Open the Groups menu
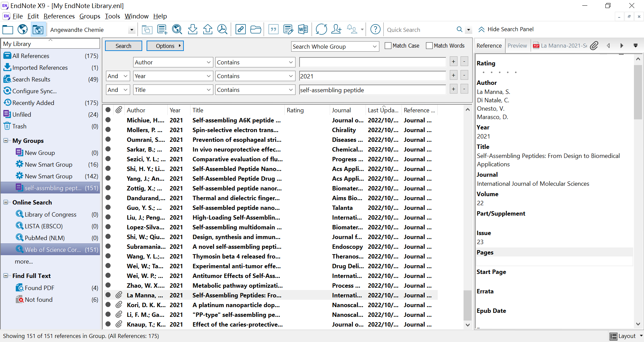This screenshot has height=342, width=644. 90,16
